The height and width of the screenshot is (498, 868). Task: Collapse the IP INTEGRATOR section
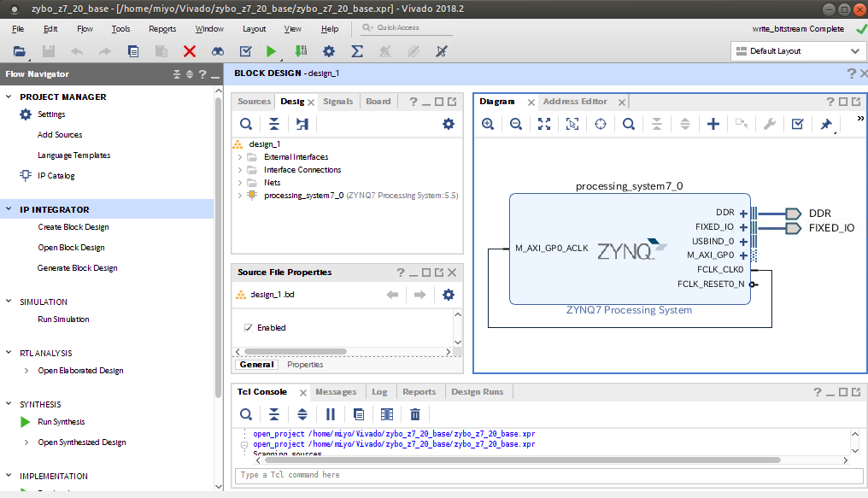[9, 209]
